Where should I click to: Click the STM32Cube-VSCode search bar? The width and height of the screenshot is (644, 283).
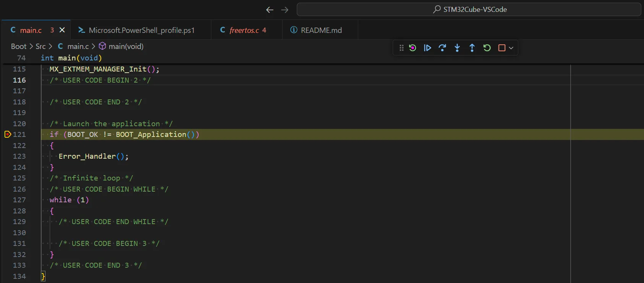(469, 10)
